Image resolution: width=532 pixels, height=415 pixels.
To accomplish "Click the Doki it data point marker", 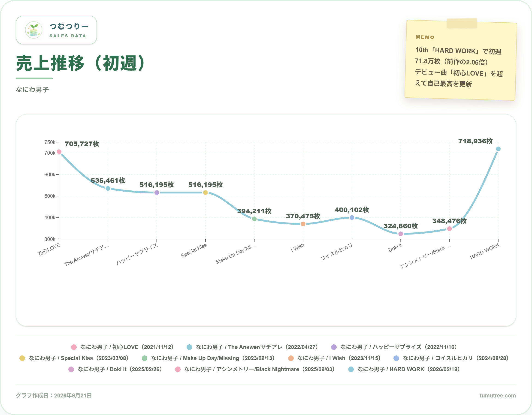I will click(x=401, y=234).
